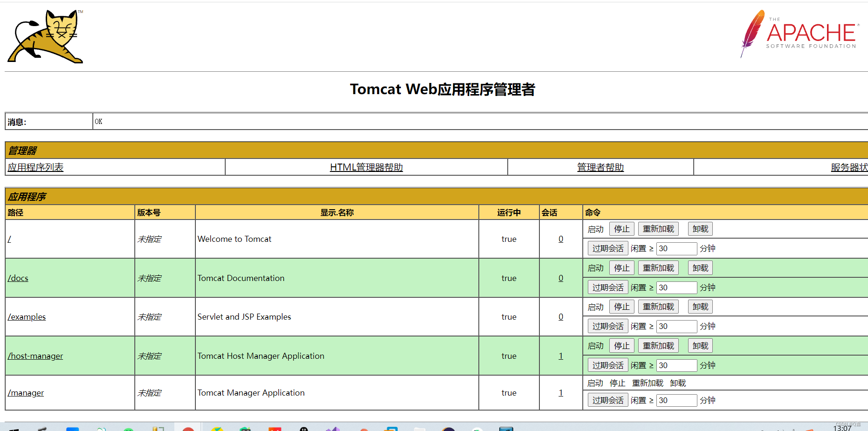868x431 pixels.
Task: Expire sessions (过期会话) for /docs
Action: pyautogui.click(x=608, y=287)
